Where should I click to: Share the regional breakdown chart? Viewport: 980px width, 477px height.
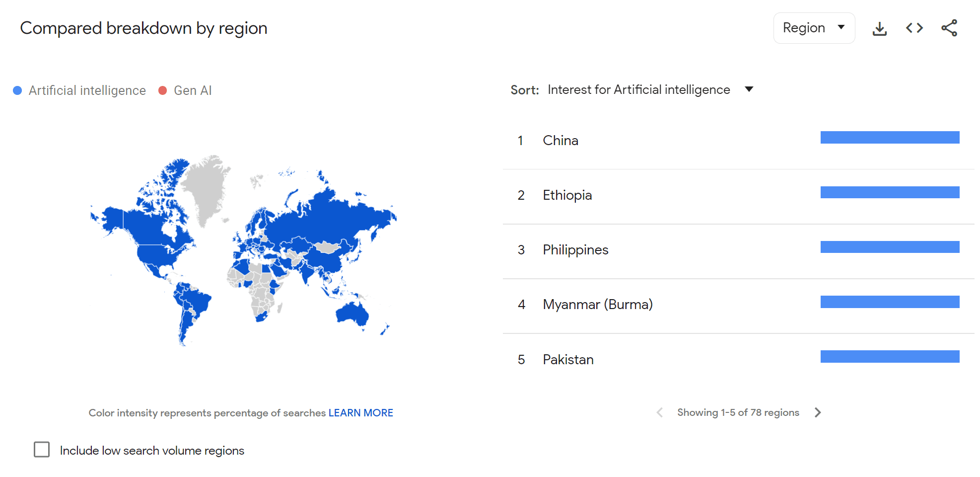coord(949,28)
